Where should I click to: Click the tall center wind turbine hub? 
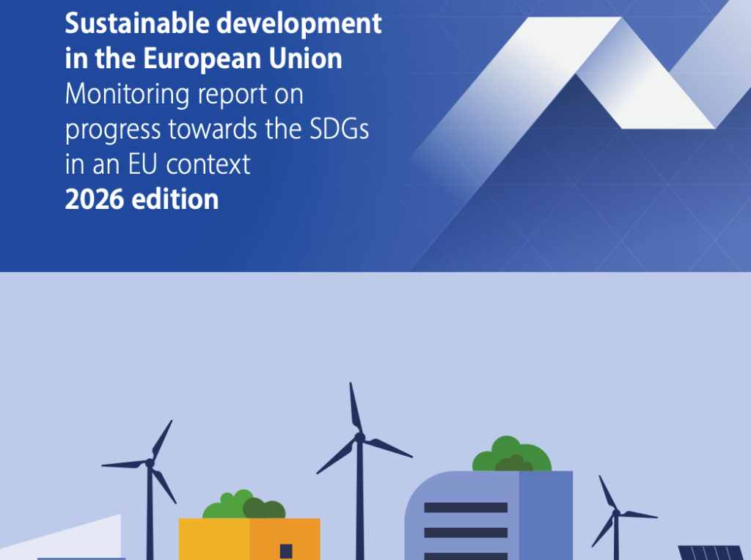[359, 437]
